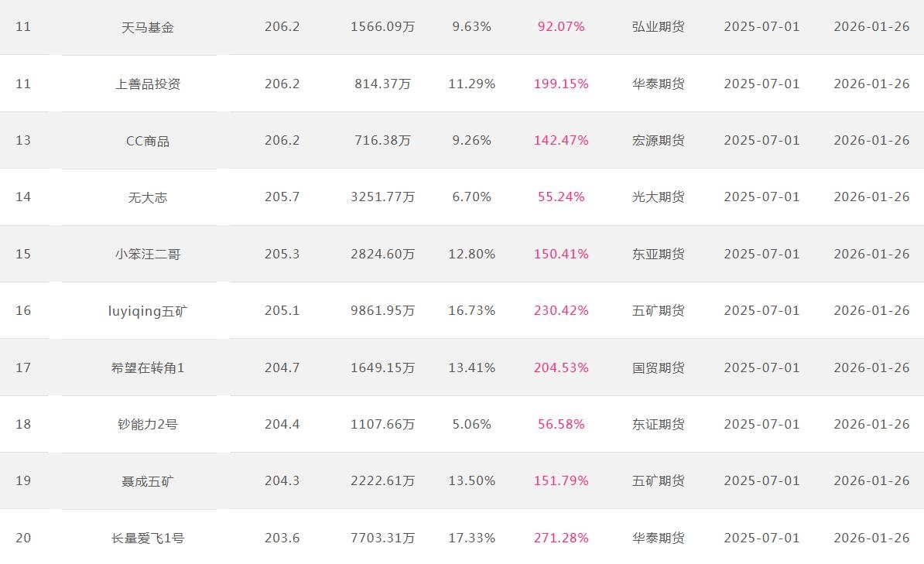Click the 230.42% return value
This screenshot has height=564, width=924.
coord(561,311)
